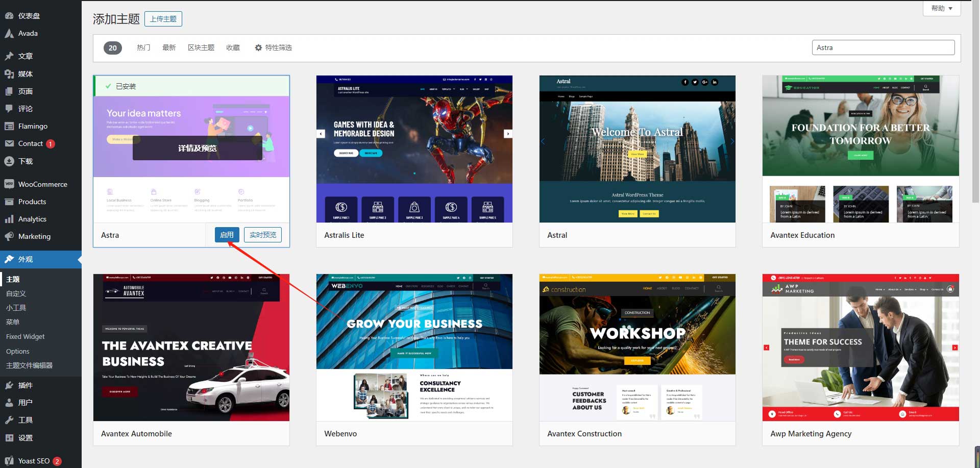Switch to the 热门 themes tab
This screenshot has width=980, height=468.
[143, 47]
